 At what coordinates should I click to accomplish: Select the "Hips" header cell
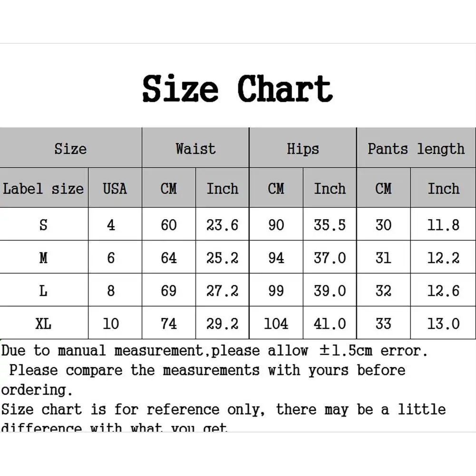tap(302, 148)
